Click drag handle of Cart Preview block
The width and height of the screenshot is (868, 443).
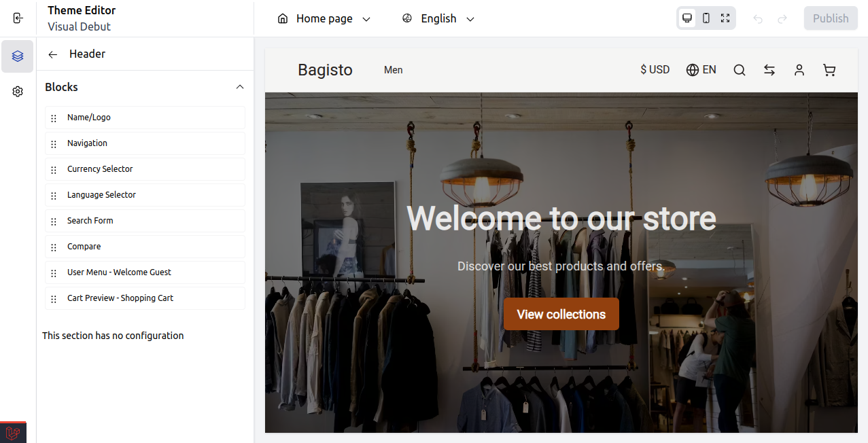pos(54,299)
